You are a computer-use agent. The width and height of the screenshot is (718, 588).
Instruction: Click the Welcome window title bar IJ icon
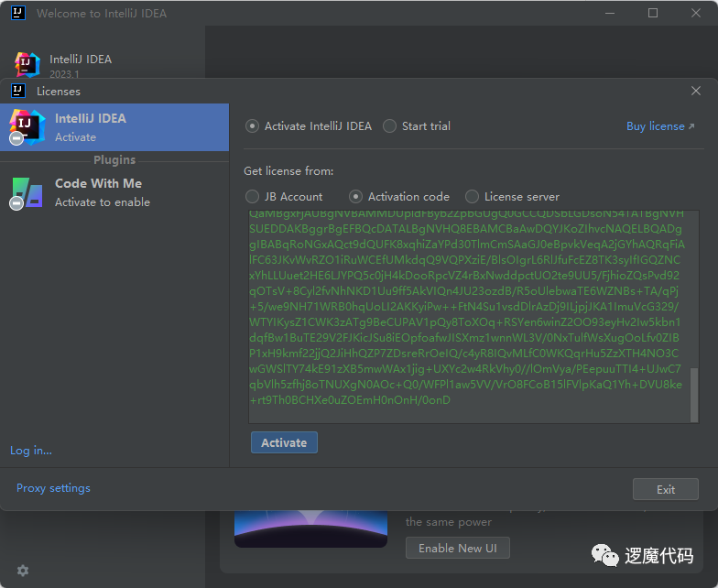click(18, 13)
